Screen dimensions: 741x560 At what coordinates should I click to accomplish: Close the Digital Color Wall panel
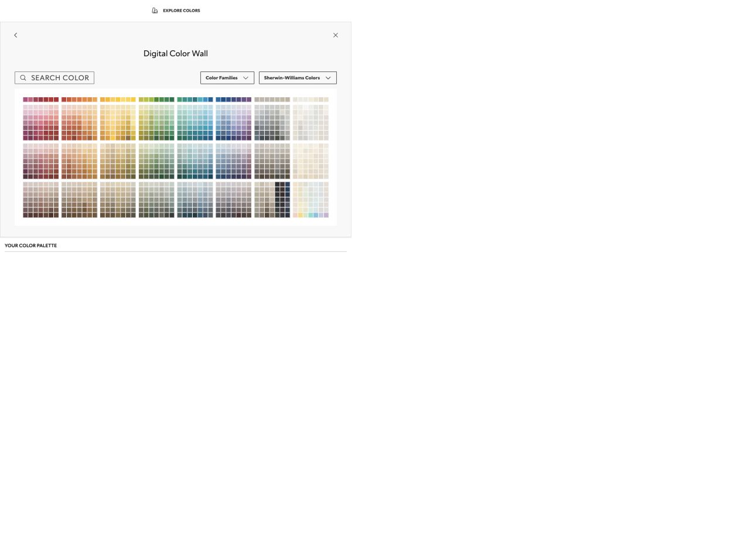coord(336,35)
